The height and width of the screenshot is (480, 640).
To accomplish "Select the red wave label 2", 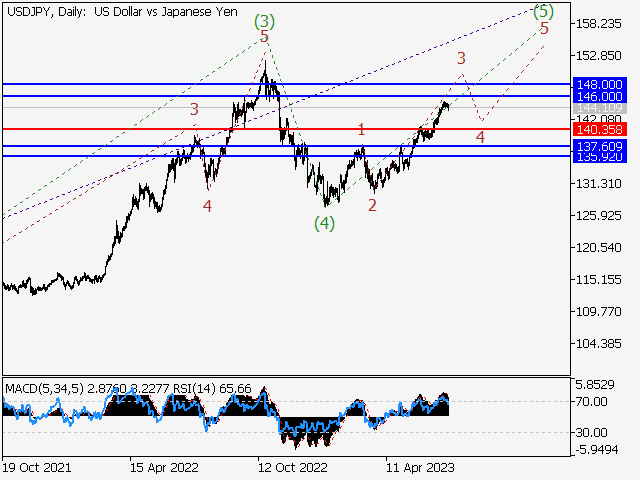I will click(372, 205).
